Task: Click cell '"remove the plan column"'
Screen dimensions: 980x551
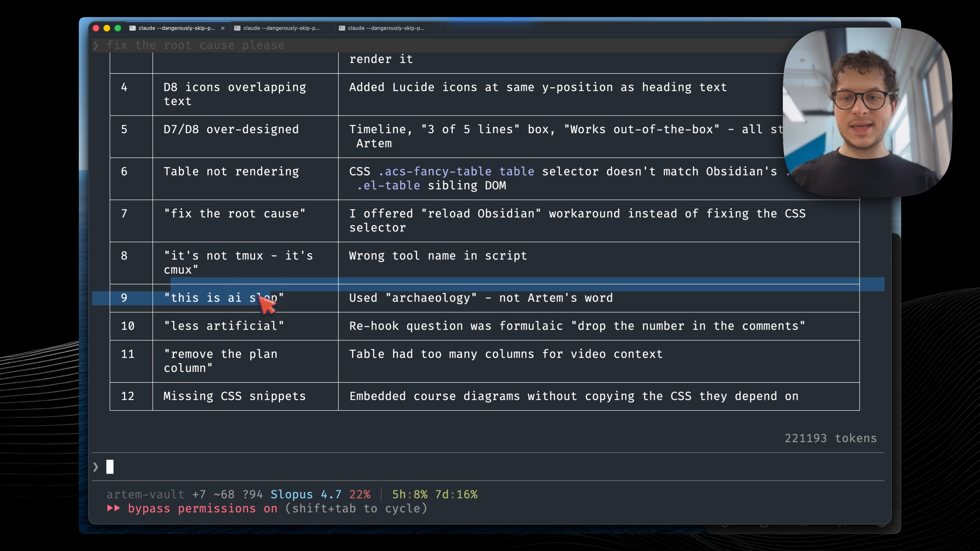Action: pyautogui.click(x=245, y=361)
